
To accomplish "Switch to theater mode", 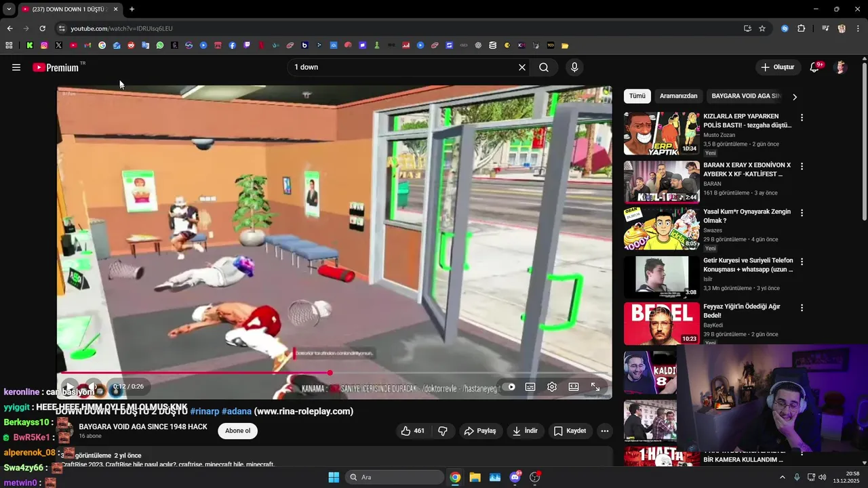I will click(574, 387).
